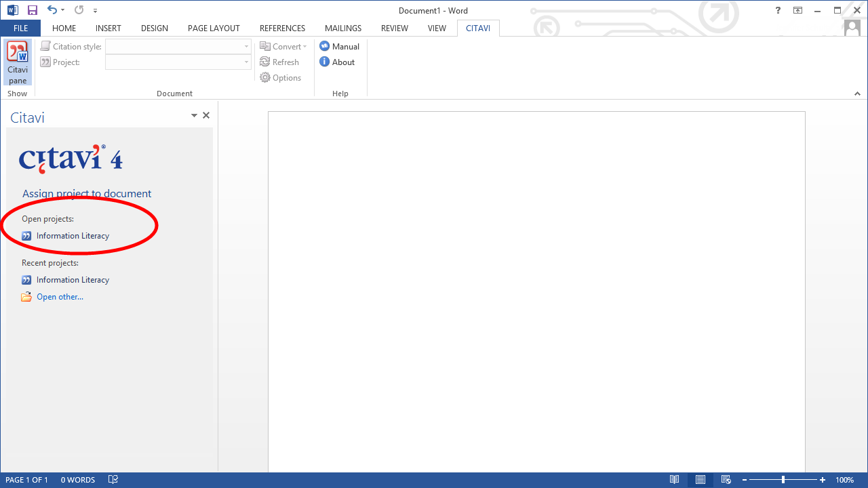Screen dimensions: 868x488
Task: Click Open other... project link
Action: 60,297
